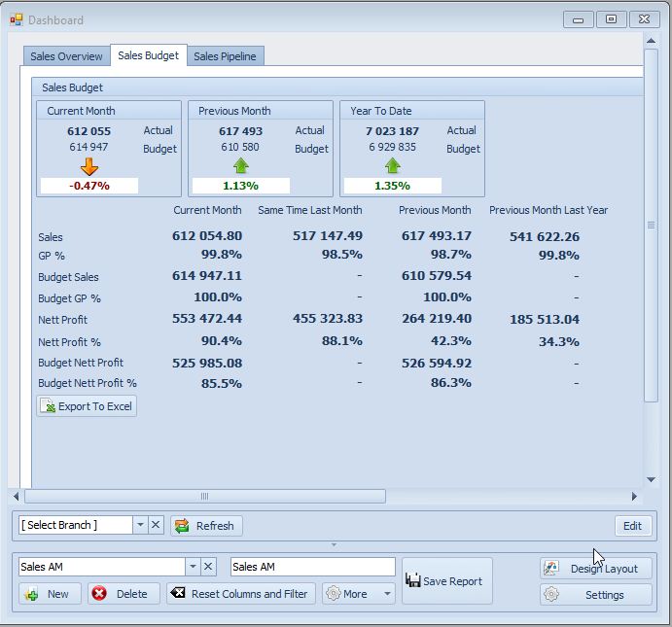This screenshot has width=672, height=627.
Task: Clear the Select Branch field with X
Action: point(156,525)
